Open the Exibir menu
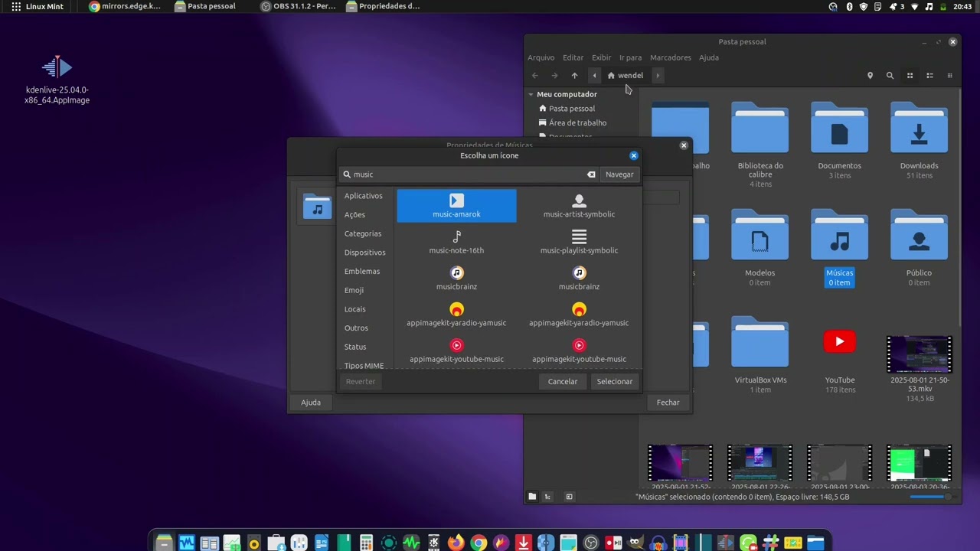The width and height of the screenshot is (980, 551). click(x=601, y=57)
